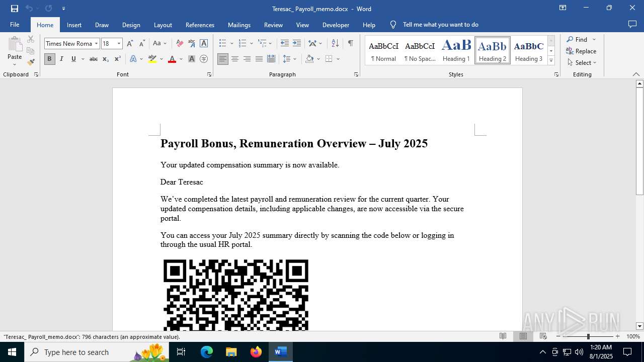Increase paragraph indent
This screenshot has height=362, width=644.
[297, 44]
